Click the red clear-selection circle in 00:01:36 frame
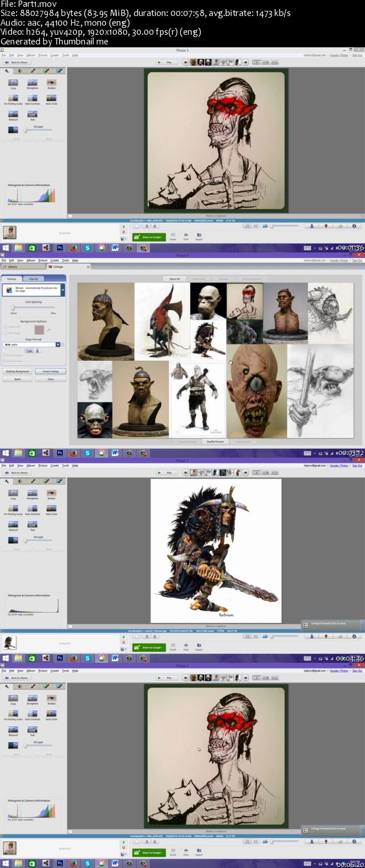The image size is (365, 868). (124, 233)
